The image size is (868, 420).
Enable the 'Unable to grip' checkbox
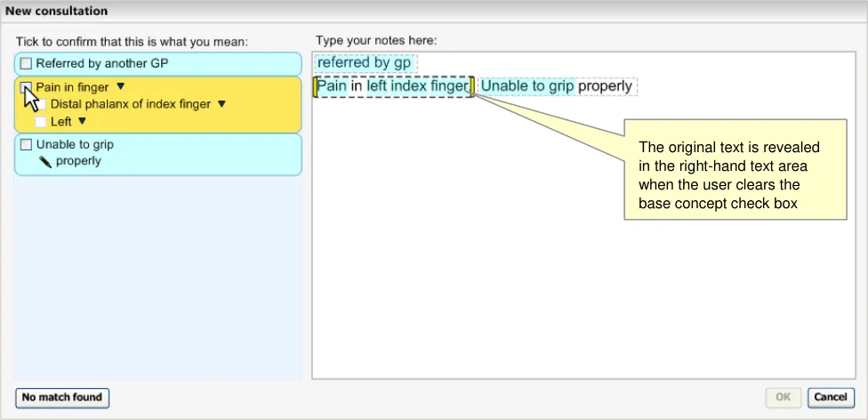(x=26, y=144)
